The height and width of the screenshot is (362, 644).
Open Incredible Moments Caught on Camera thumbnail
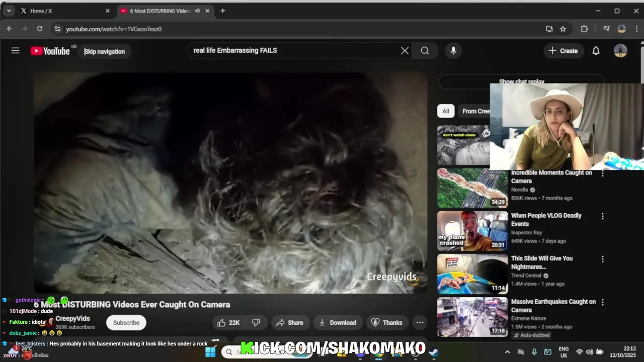pos(472,188)
